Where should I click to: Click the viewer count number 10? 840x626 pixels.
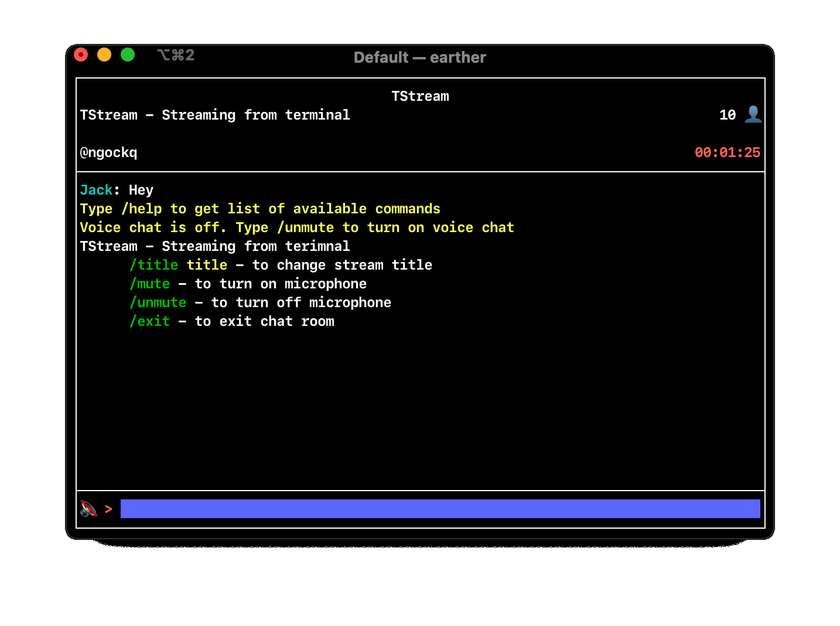coord(726,115)
